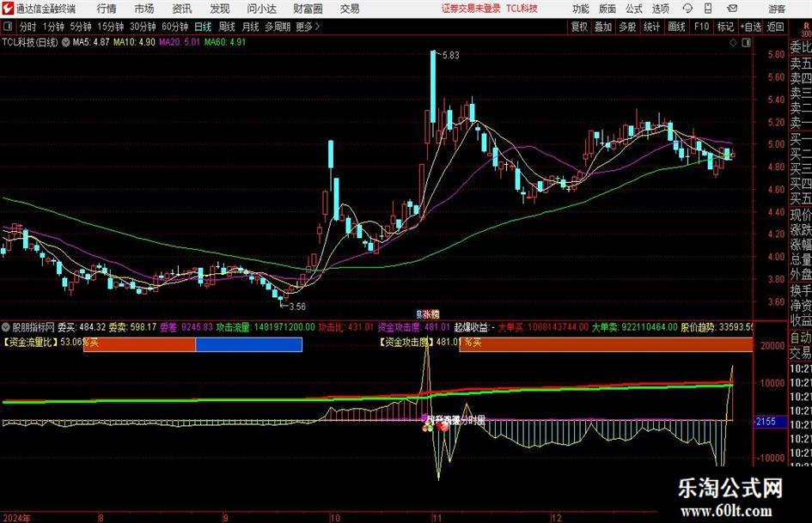Click the MA10: 4.90 value

pyautogui.click(x=134, y=42)
